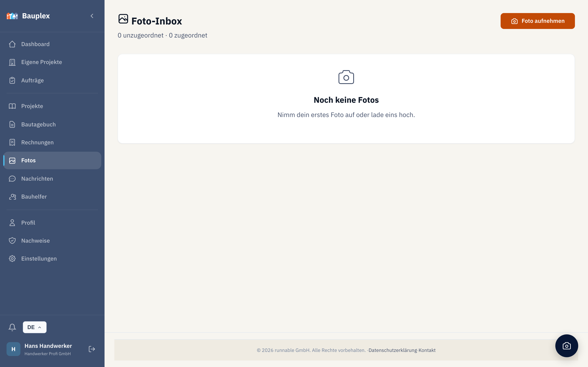Navigate to Profil in the sidebar
The height and width of the screenshot is (367, 588).
pyautogui.click(x=52, y=223)
